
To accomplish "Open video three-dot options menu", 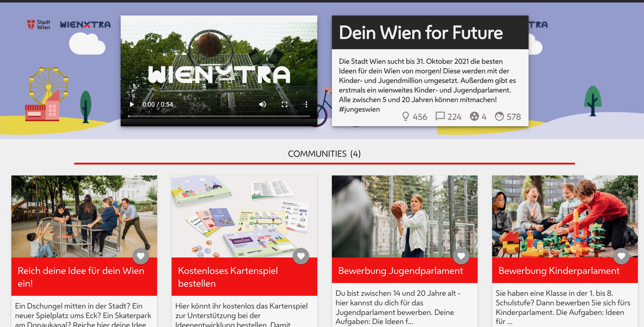I will [306, 104].
